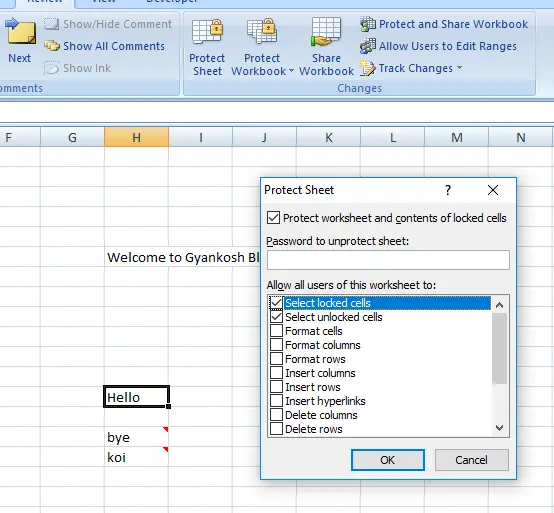Click the Password to unprotect sheet field

click(388, 260)
